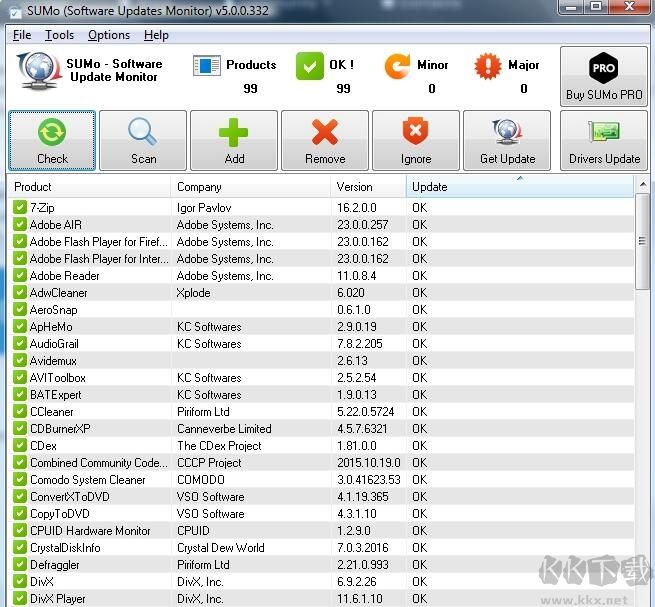Open Get Update globe icon
655x607 pixels.
pos(507,132)
